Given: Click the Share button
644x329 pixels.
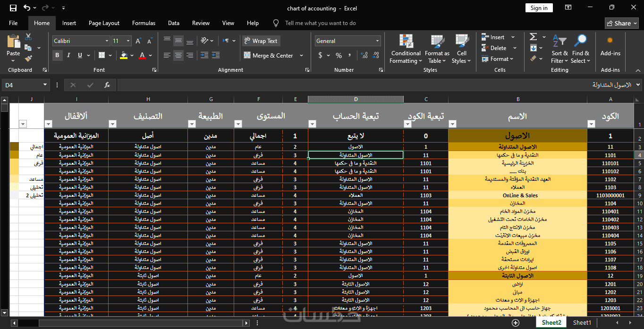Looking at the screenshot, I should (x=622, y=23).
